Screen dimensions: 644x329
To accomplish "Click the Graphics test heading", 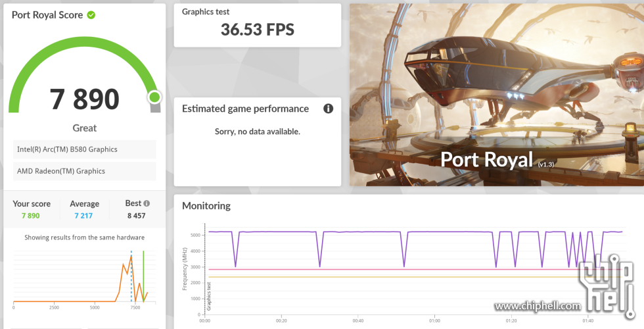I will (x=206, y=12).
